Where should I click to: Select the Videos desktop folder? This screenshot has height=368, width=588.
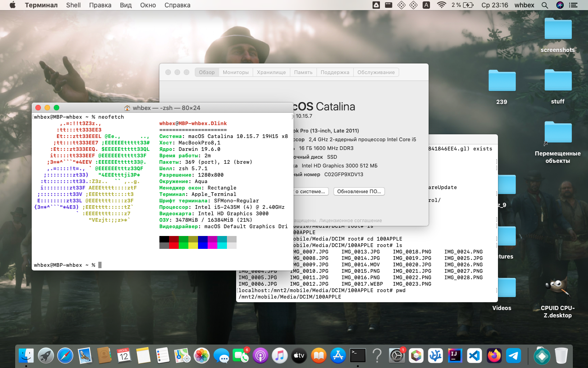[502, 294]
